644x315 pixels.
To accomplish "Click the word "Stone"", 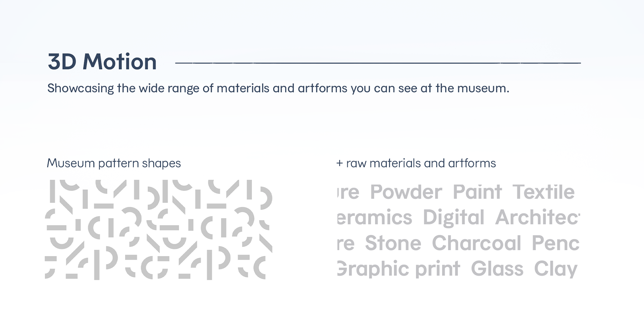I will (x=393, y=243).
